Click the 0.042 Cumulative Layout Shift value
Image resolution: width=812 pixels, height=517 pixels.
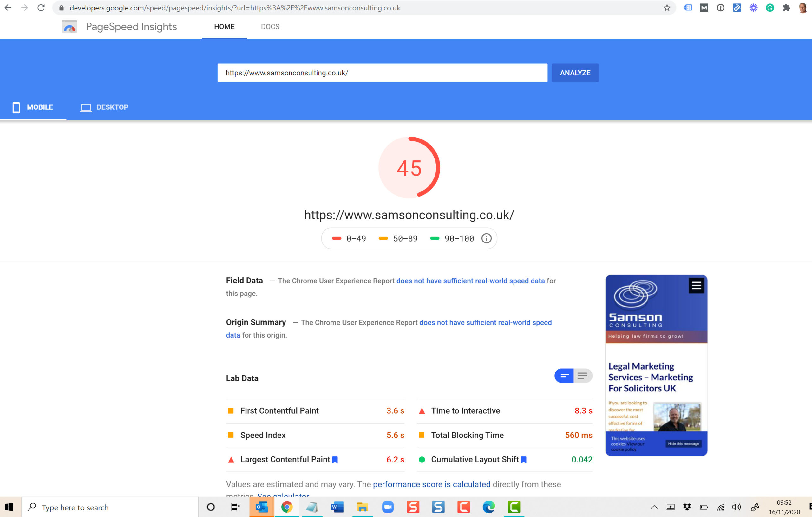coord(582,460)
